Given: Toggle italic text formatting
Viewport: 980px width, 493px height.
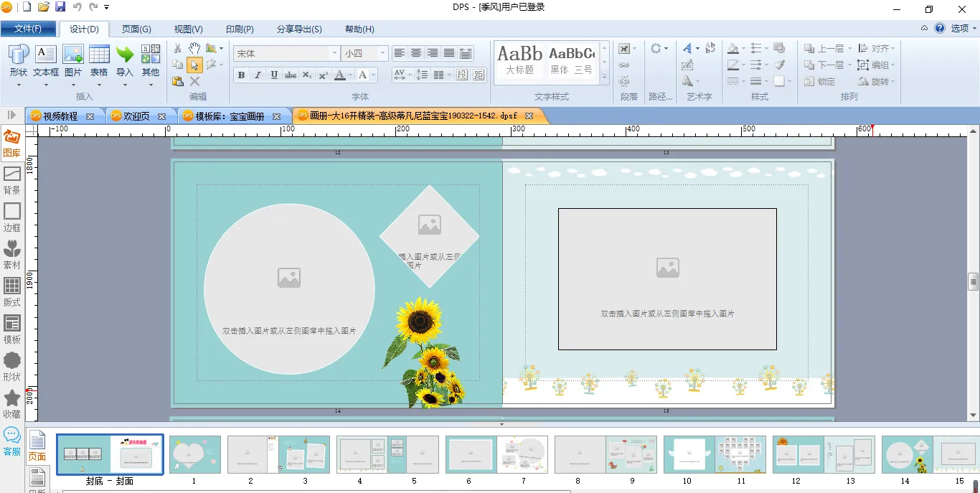Looking at the screenshot, I should 258,75.
